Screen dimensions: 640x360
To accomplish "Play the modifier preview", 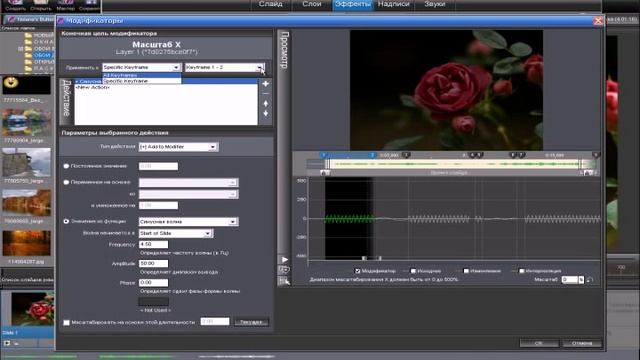I will coord(284,259).
